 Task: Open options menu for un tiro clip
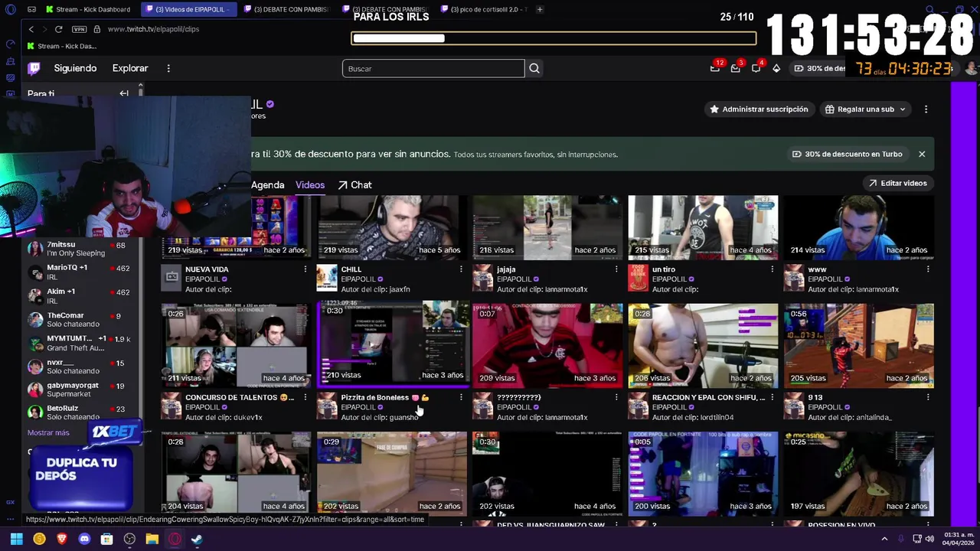click(772, 269)
